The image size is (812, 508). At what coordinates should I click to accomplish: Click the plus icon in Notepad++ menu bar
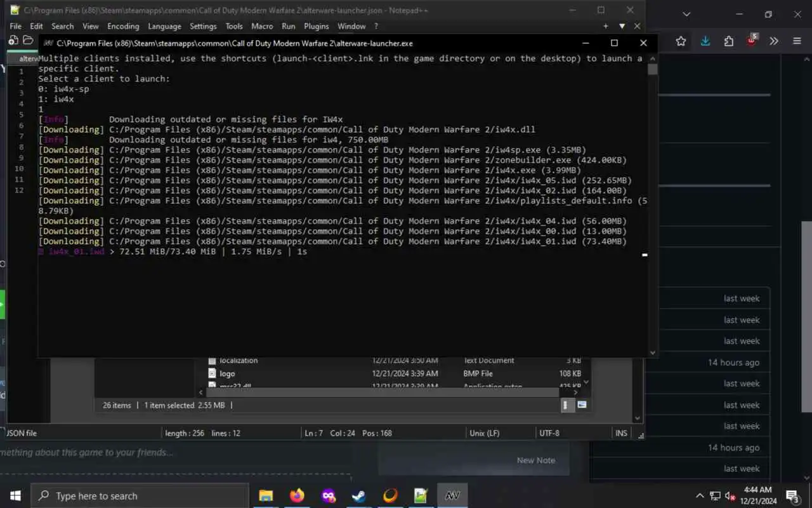coord(606,26)
